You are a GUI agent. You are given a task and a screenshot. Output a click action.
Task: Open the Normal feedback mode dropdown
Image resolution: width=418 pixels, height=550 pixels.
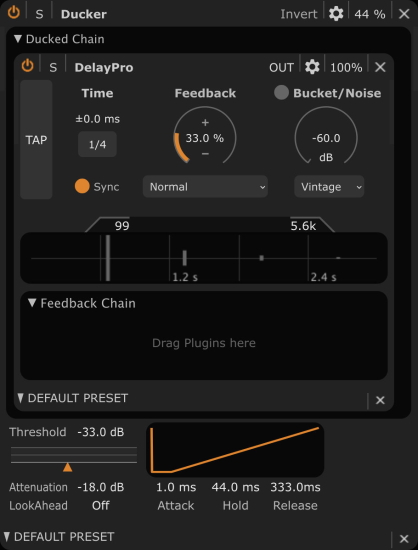(205, 187)
